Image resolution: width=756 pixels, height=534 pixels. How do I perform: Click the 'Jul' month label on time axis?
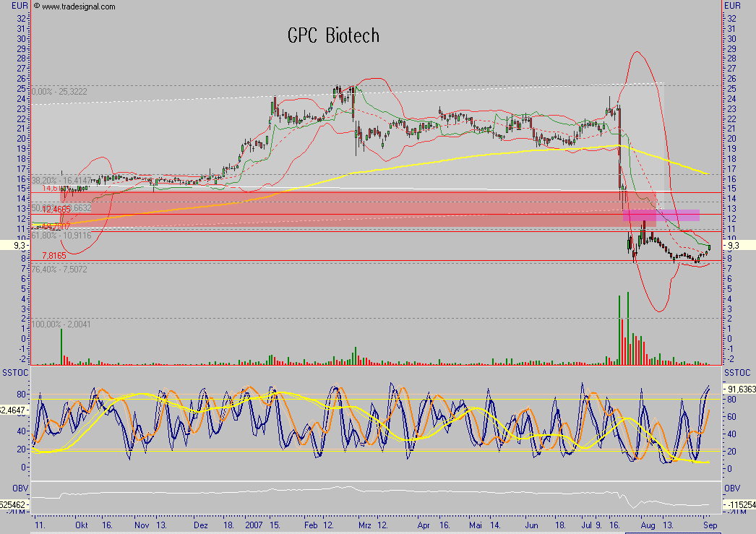coord(587,525)
